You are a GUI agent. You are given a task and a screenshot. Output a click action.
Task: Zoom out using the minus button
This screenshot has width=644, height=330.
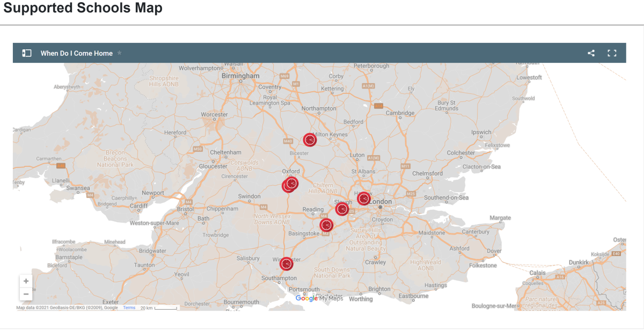(x=26, y=294)
